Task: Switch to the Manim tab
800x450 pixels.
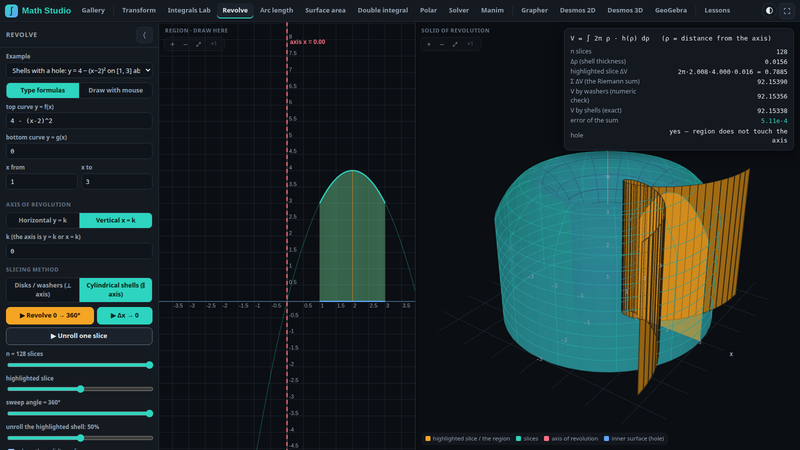Action: point(492,10)
